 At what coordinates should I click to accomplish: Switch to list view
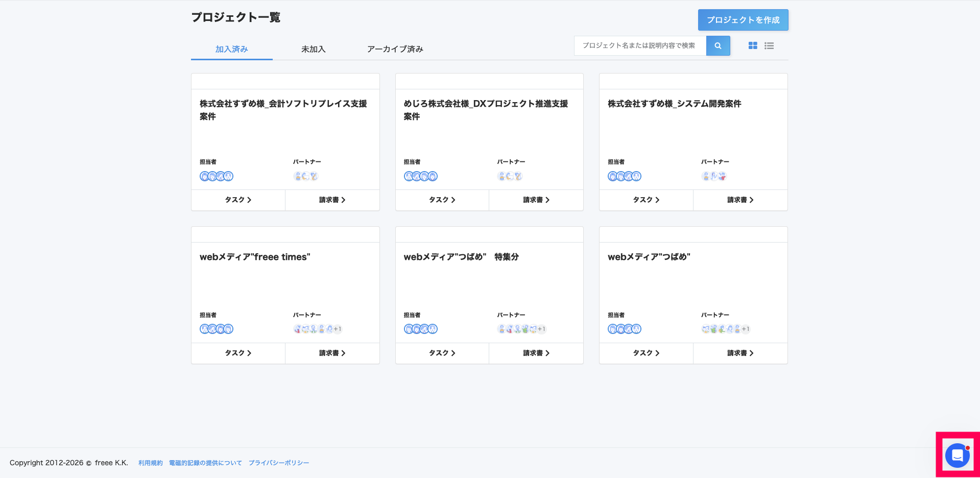[x=769, y=45]
